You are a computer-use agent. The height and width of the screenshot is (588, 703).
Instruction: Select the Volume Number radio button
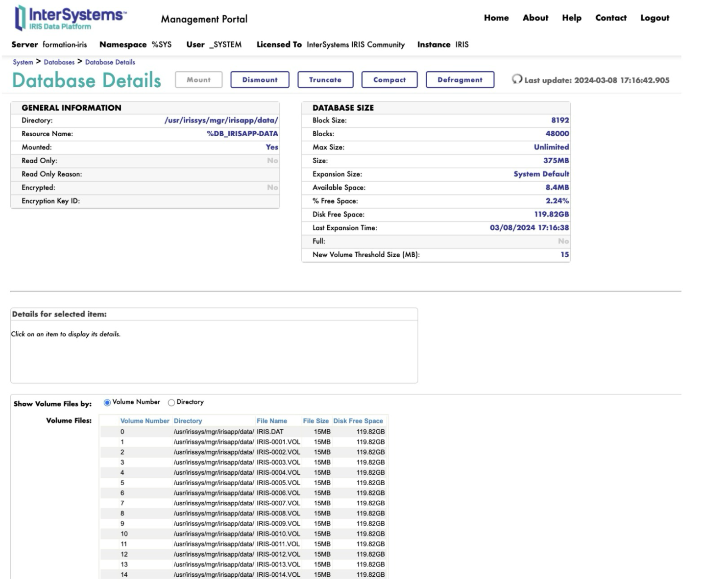(107, 403)
